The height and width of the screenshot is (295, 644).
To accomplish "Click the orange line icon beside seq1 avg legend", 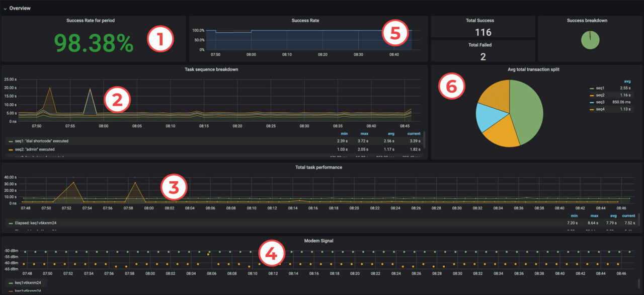I will pos(592,88).
